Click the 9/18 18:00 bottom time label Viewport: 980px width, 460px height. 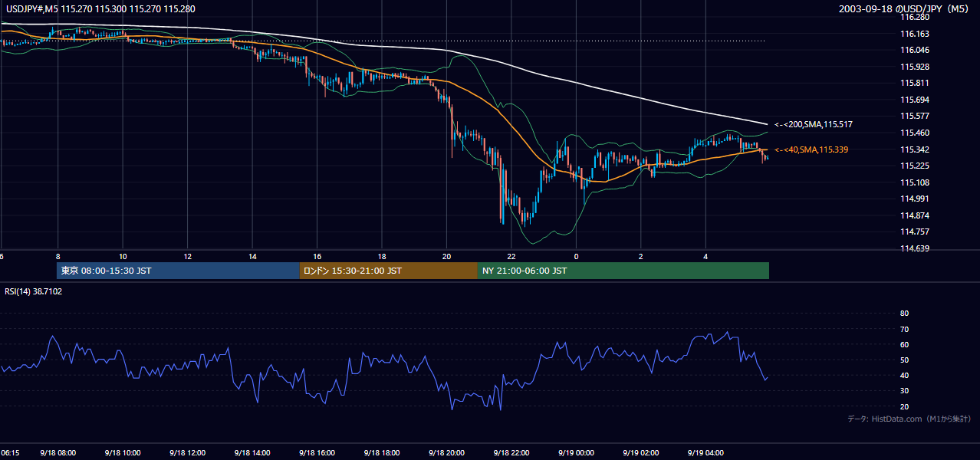pos(382,453)
